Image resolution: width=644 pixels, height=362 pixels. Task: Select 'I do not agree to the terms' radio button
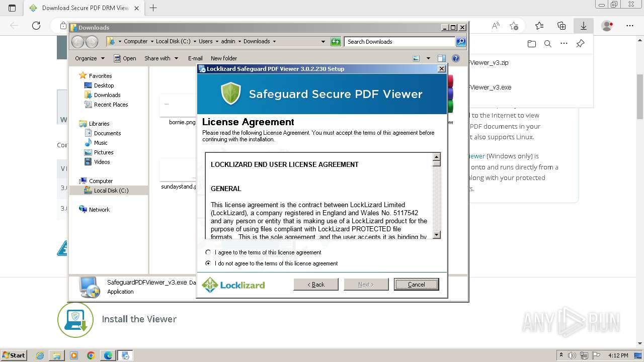click(x=208, y=263)
